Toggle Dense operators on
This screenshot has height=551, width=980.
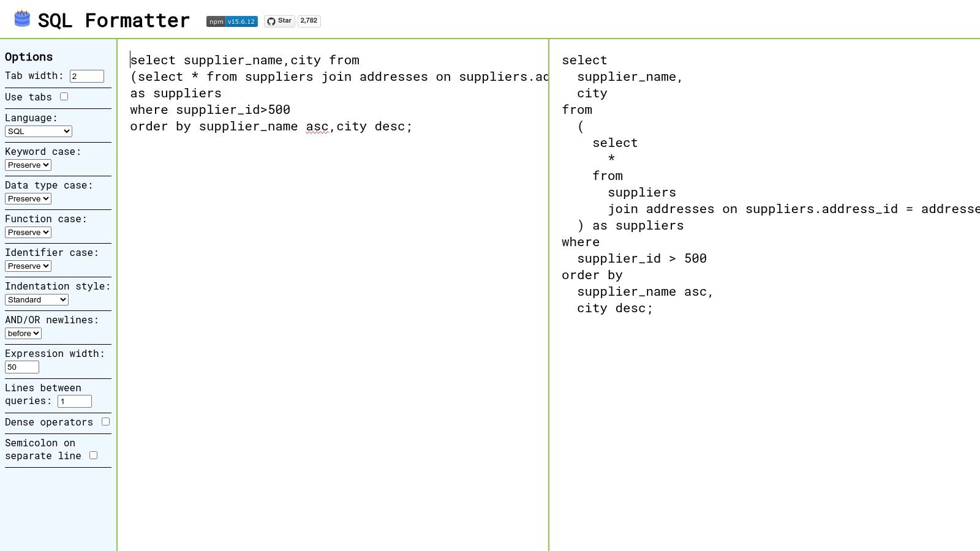105,421
